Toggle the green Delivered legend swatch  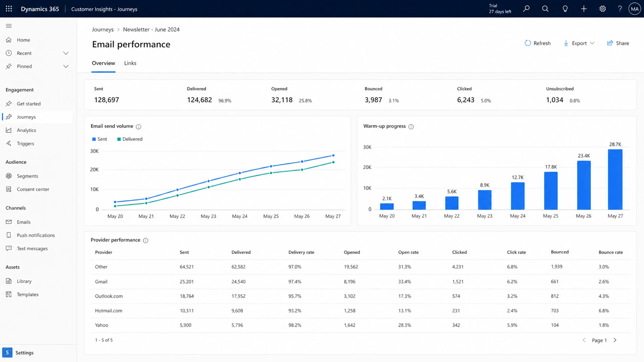(119, 139)
